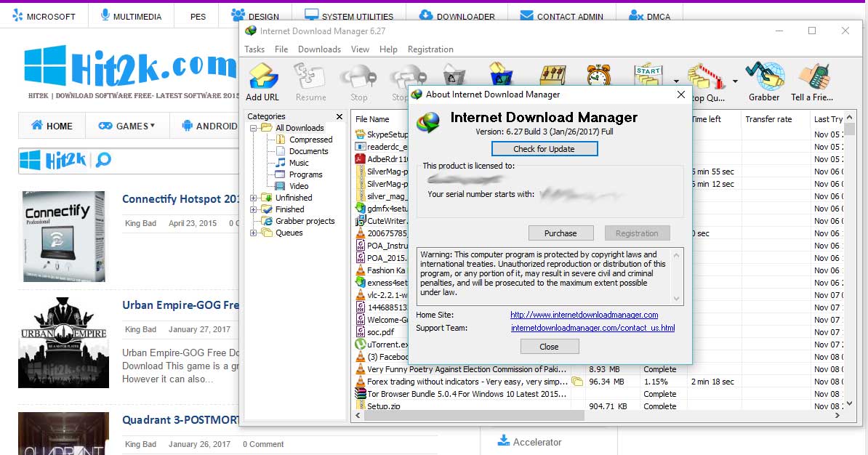Click the uTorrent file icon in download list

[x=360, y=345]
